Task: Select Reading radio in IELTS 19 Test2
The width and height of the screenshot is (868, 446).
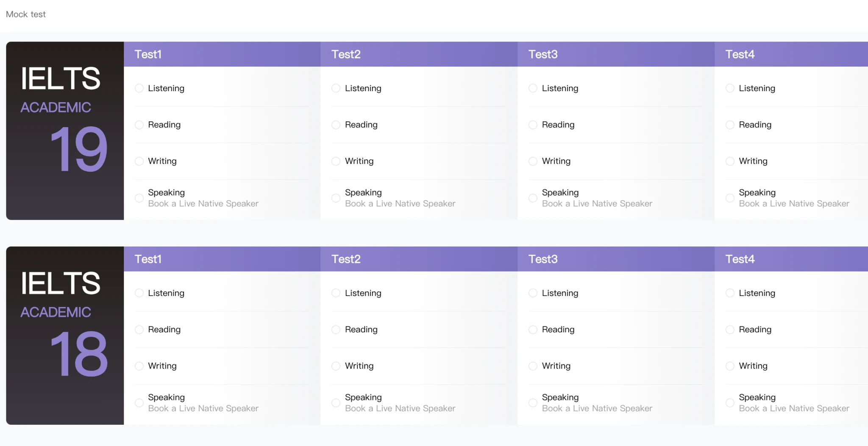Action: coord(336,125)
